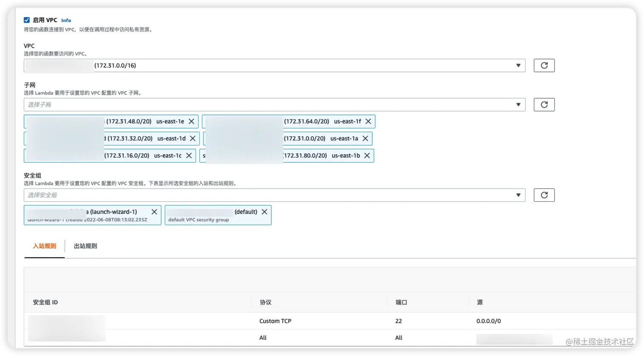
Task: Click the (172.31.0.0/20) subnet label
Action: [x=305, y=138]
